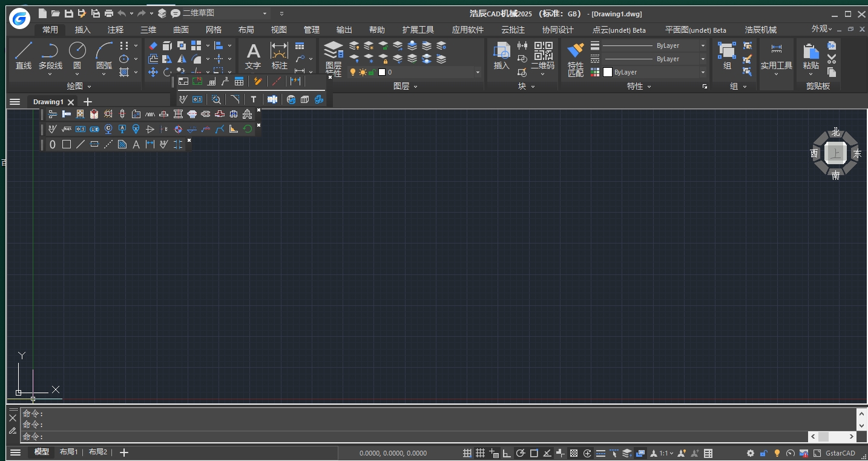
Task: Switch to the 浩辰机械 ribbon tab
Action: (x=761, y=30)
